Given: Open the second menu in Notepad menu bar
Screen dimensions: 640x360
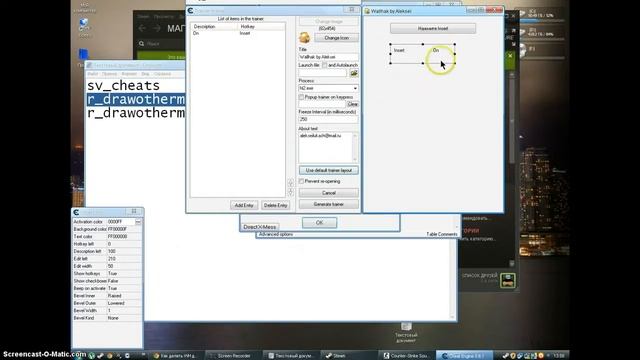Looking at the screenshot, I should (x=109, y=74).
